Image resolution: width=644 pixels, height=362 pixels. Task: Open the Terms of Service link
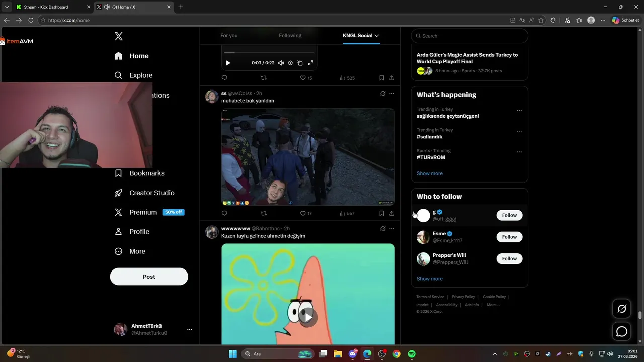click(430, 297)
